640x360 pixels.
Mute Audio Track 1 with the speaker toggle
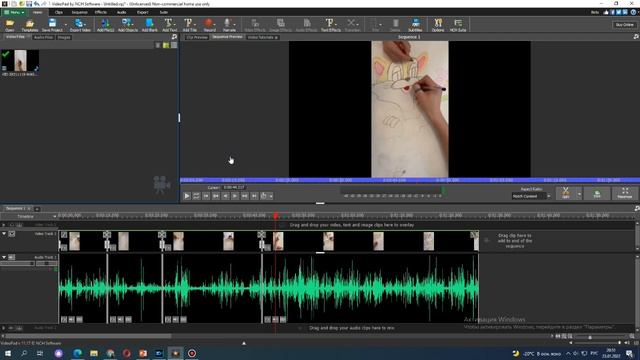coord(11,257)
